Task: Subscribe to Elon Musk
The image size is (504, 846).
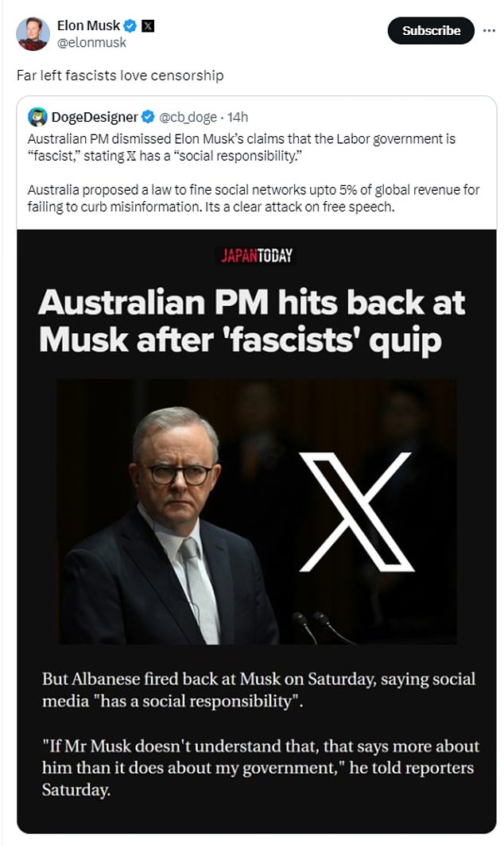Action: point(431,31)
